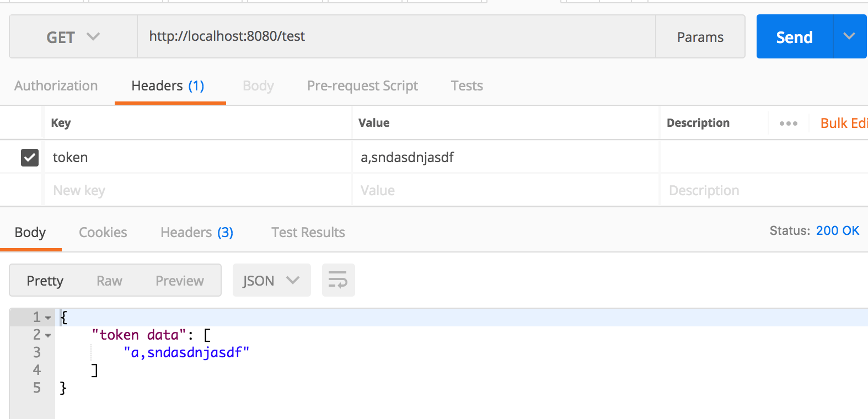View the response Cookies tab
The height and width of the screenshot is (419, 868).
tap(103, 232)
